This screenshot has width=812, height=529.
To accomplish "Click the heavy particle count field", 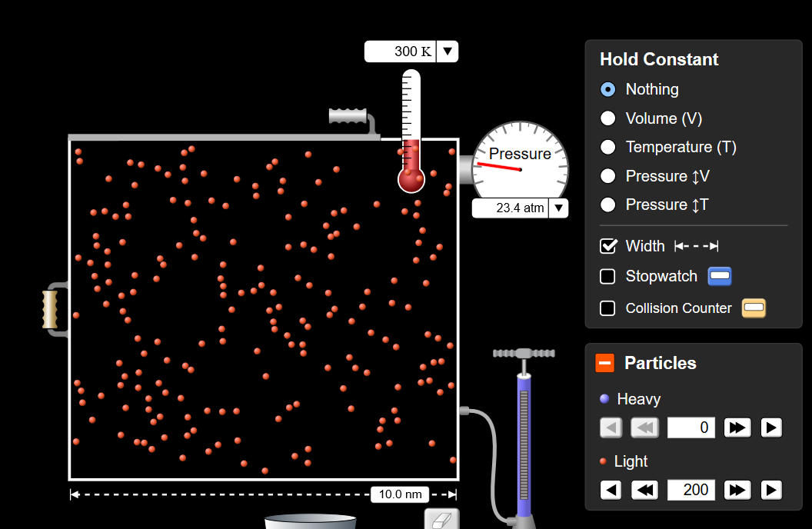I will click(691, 428).
